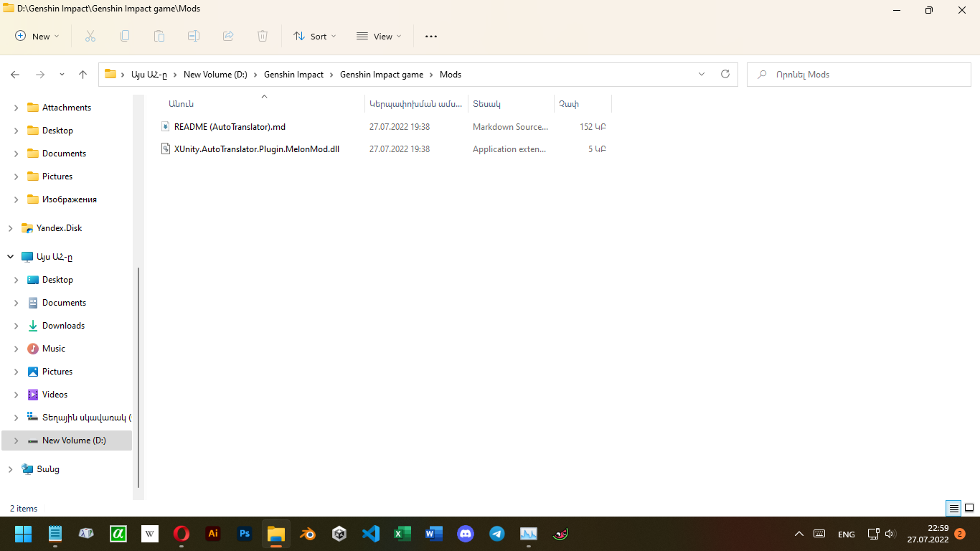Image resolution: width=980 pixels, height=551 pixels.
Task: Expand the Downloads node under This PC
Action: click(x=17, y=326)
